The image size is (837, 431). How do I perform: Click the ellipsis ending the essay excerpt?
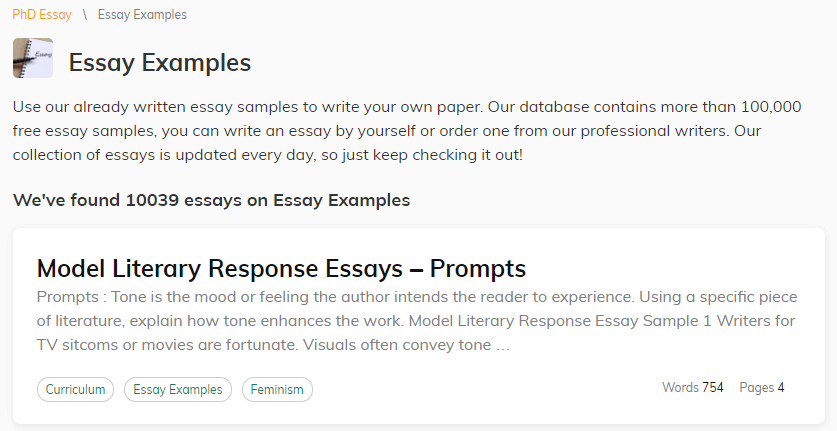(x=503, y=346)
